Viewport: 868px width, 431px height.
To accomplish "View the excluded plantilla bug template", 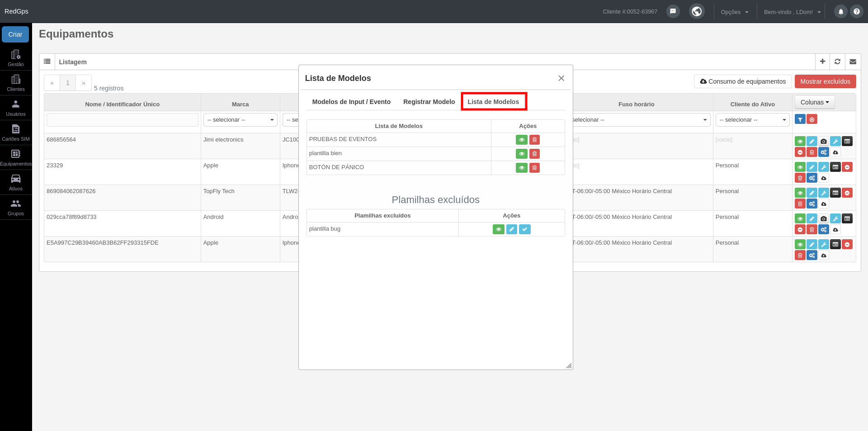I will pos(499,229).
